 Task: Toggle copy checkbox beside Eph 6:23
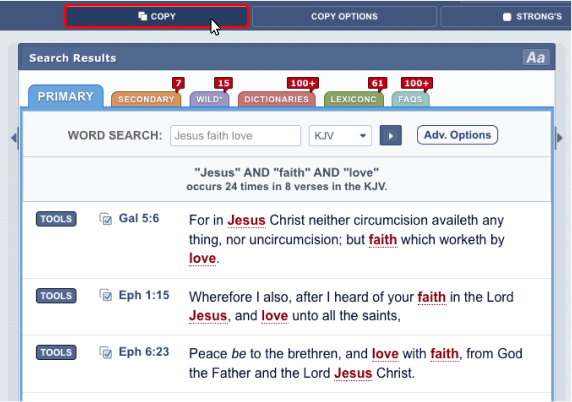106,352
